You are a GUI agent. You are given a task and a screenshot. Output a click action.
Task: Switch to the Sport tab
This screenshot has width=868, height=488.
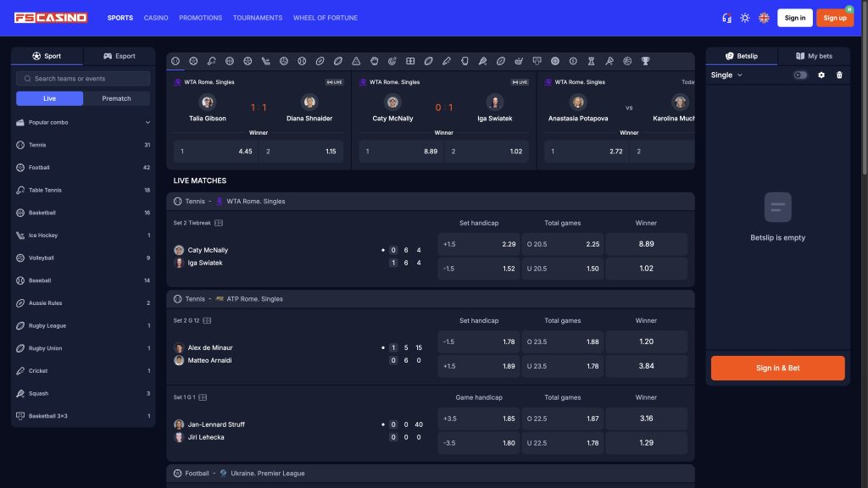[47, 56]
